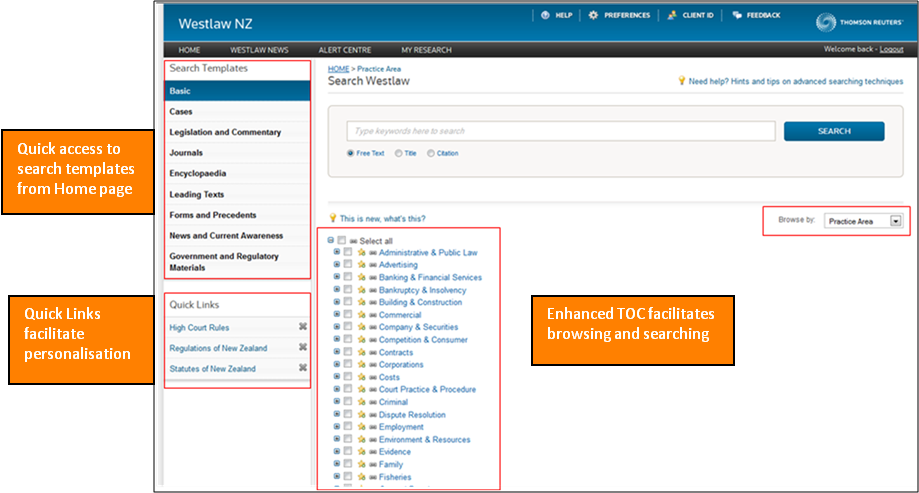Click star icon beside Bankruptcy & Insolvency
The image size is (919, 493).
click(362, 290)
